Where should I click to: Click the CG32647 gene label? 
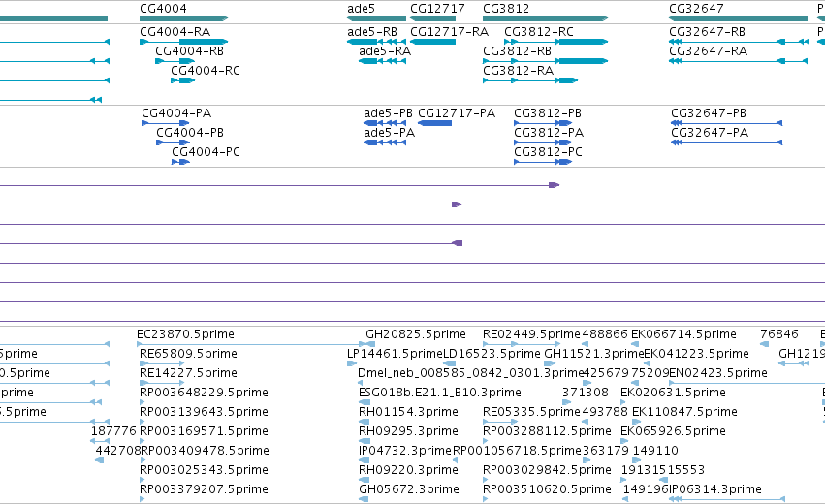point(696,9)
